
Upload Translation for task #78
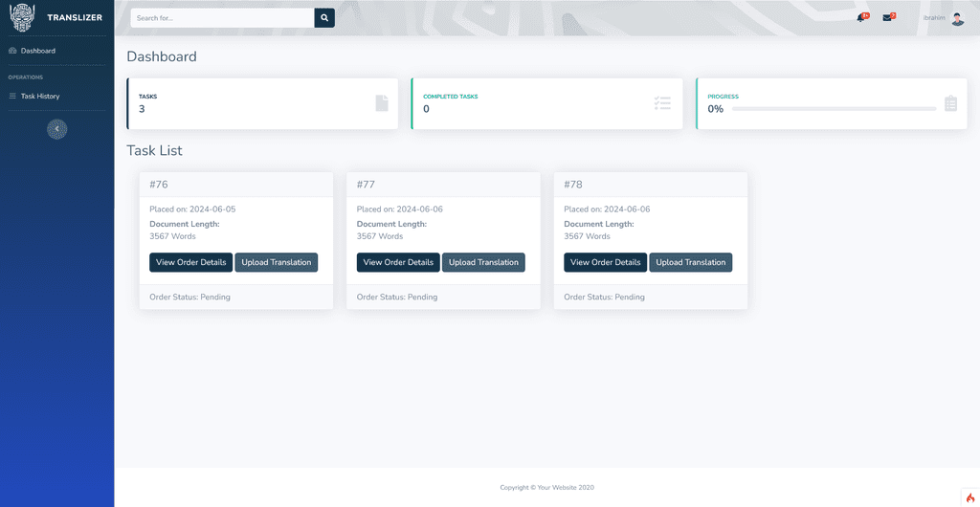[691, 262]
